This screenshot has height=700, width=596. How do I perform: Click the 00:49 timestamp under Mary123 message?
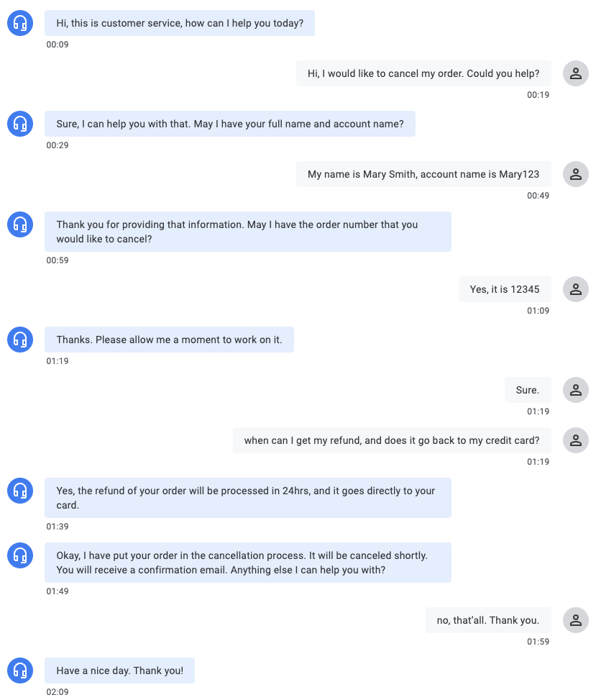pos(538,196)
